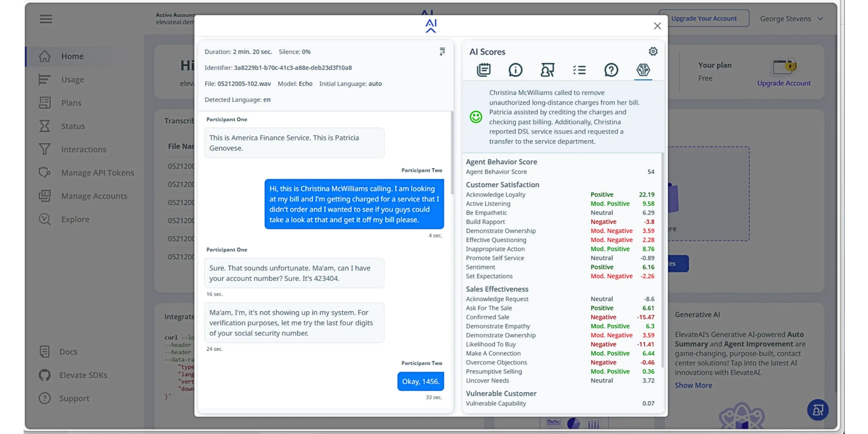This screenshot has width=868, height=434.
Task: Open Usage in sidebar
Action: point(73,80)
